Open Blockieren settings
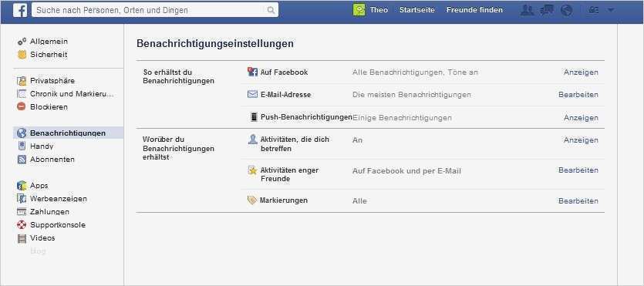Viewport: 644px width, 286px height. click(x=49, y=106)
